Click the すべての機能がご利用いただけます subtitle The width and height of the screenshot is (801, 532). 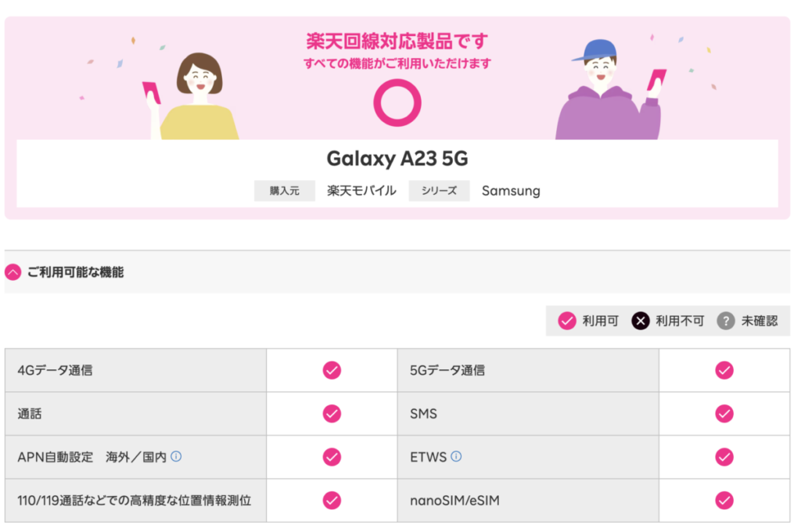pos(397,63)
